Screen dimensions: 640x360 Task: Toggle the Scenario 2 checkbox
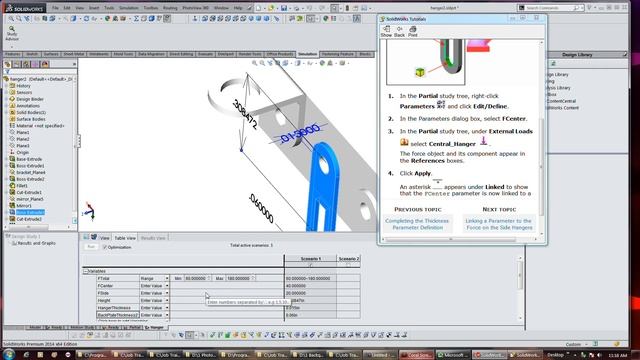click(x=348, y=265)
